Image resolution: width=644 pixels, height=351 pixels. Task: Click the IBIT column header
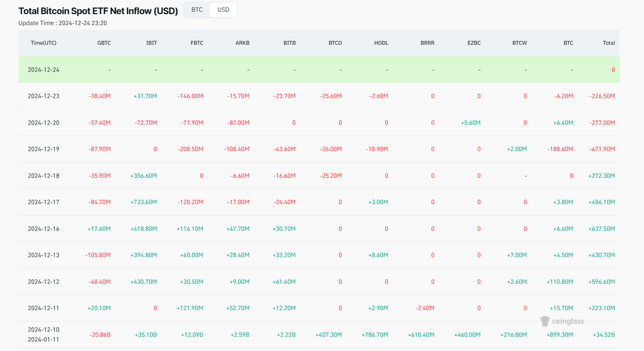(152, 43)
